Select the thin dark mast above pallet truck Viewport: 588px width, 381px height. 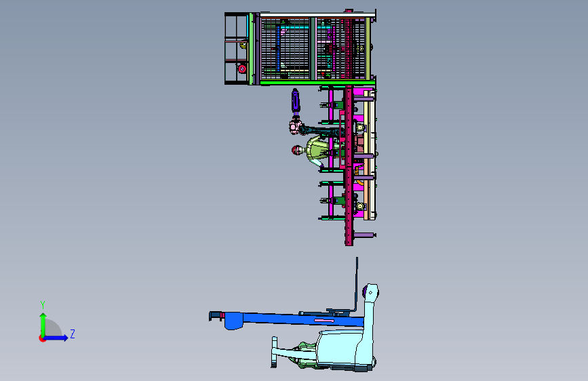[356, 284]
